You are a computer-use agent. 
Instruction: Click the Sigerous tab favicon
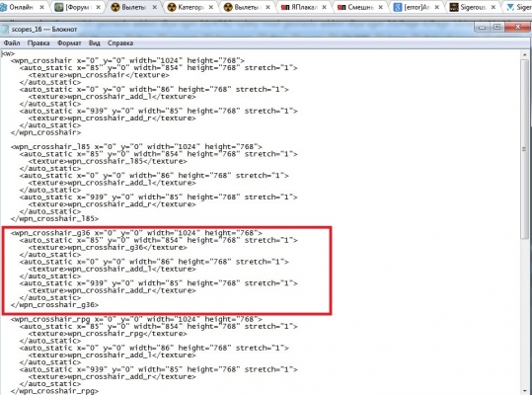454,7
